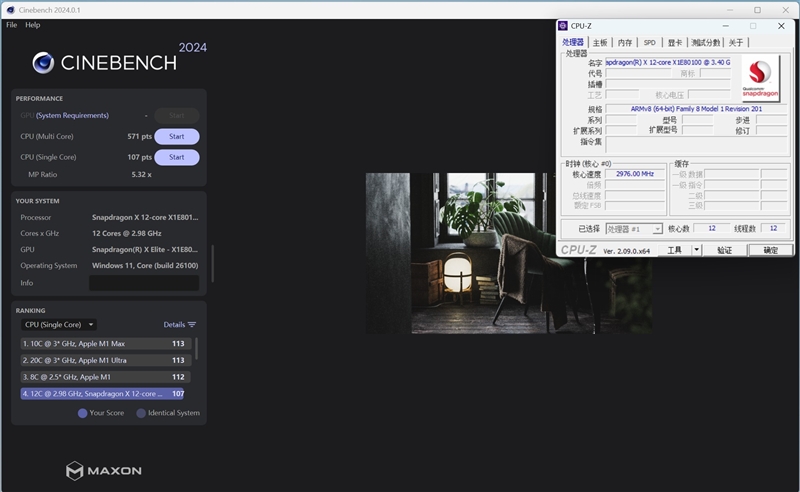Image resolution: width=800 pixels, height=492 pixels.
Task: Start the CPU (Multi Core) benchmark
Action: [x=177, y=136]
